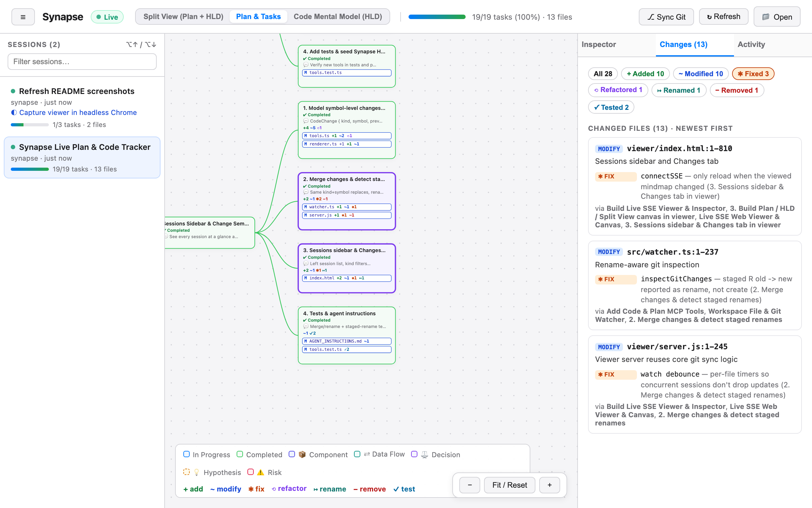Open viewer/server.js:1-245 changed file card
This screenshot has width=812, height=508.
pyautogui.click(x=695, y=384)
